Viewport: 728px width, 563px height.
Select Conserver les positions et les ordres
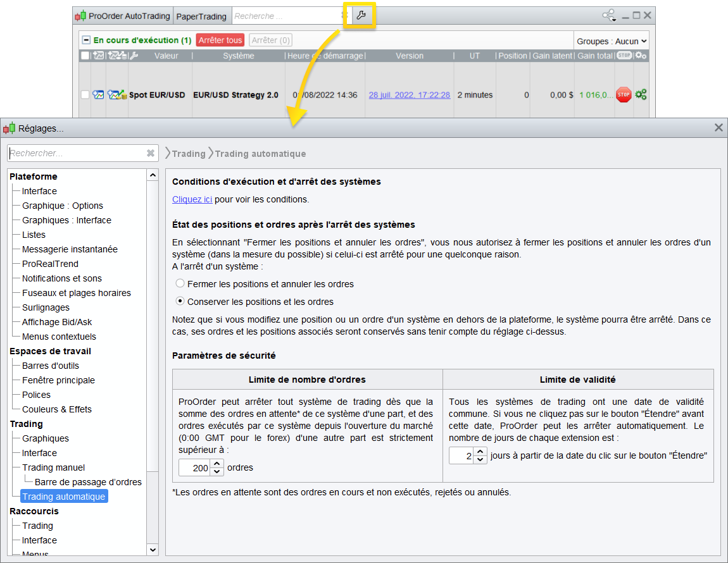pyautogui.click(x=180, y=300)
